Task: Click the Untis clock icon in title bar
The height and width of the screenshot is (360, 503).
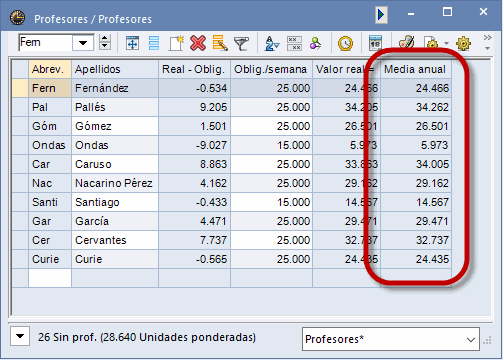Action: (x=17, y=18)
